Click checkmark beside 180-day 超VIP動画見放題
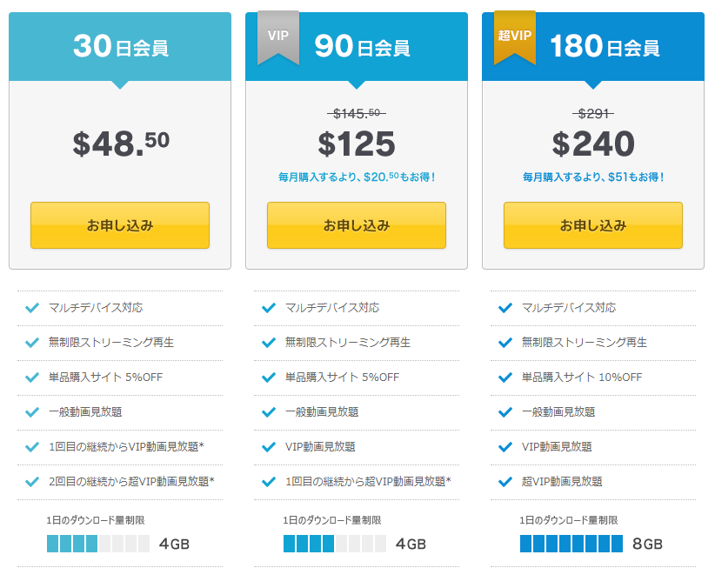Image resolution: width=715 pixels, height=588 pixels. [505, 482]
